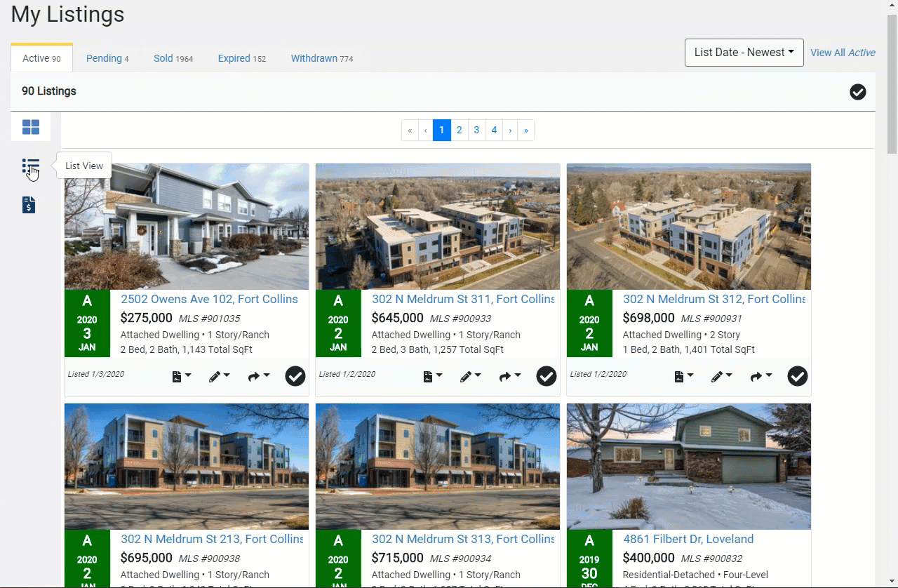Open reports document menu for 302 N Meldrum St 312
898x588 pixels.
point(684,377)
